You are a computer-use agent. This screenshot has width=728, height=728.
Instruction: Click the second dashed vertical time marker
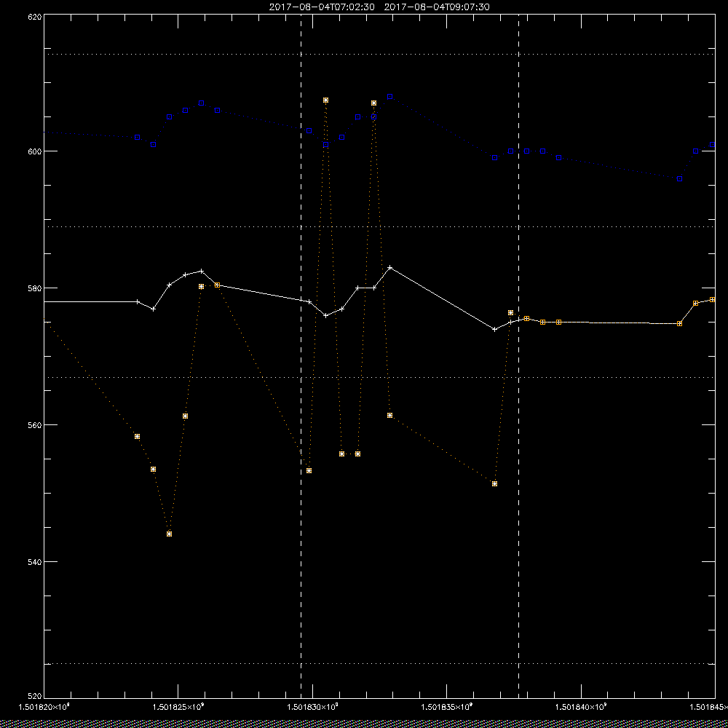click(518, 357)
